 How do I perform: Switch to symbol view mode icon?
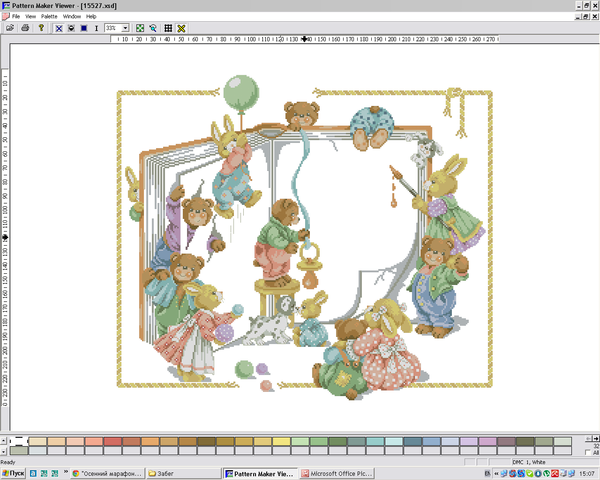[x=71, y=28]
